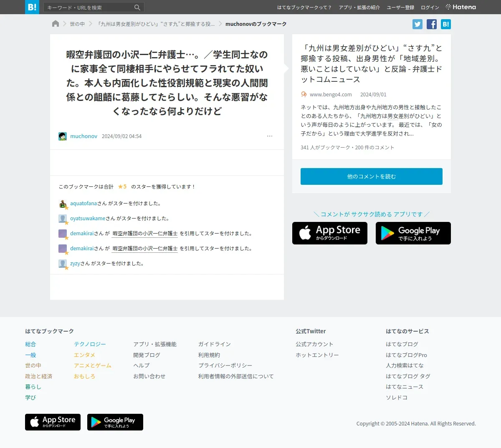The image size is (501, 448).
Task: Open 利用者情報の外部送信について link
Action: [236, 376]
